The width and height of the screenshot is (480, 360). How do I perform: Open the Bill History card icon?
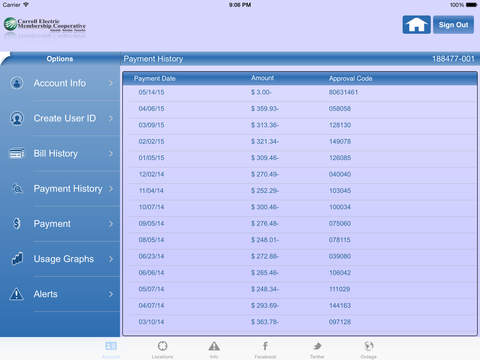(17, 153)
